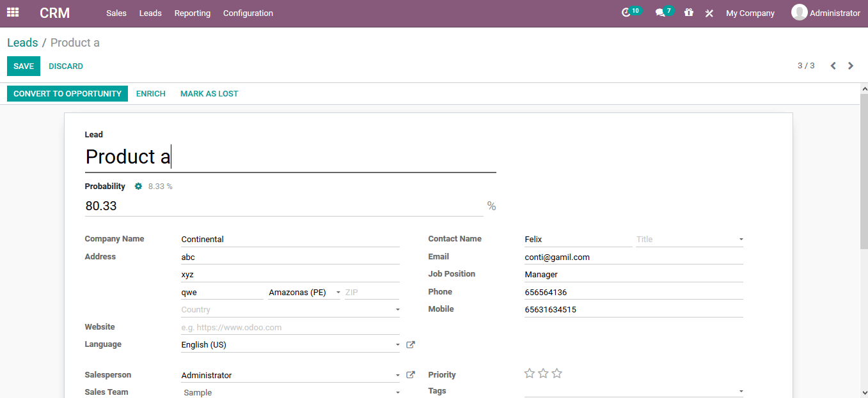
Task: Expand the Country dropdown
Action: (x=397, y=309)
